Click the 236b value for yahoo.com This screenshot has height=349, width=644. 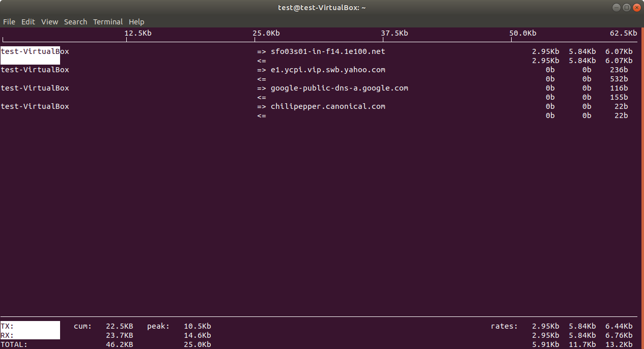click(619, 70)
